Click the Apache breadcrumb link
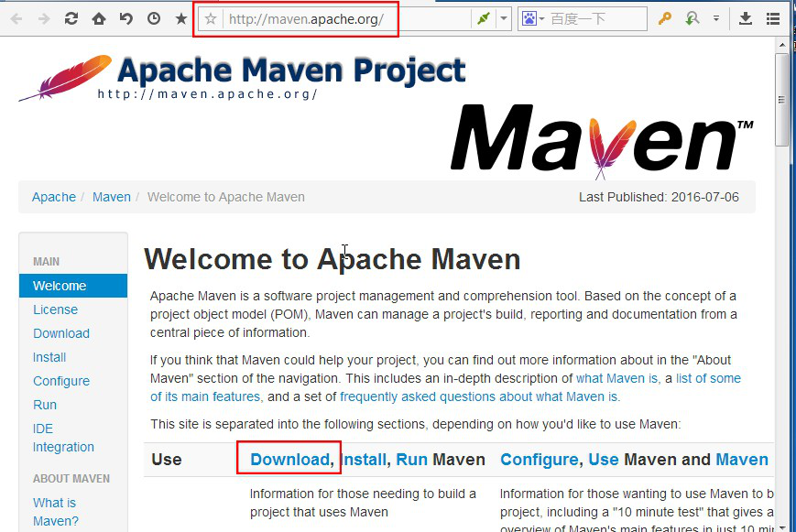 [54, 197]
